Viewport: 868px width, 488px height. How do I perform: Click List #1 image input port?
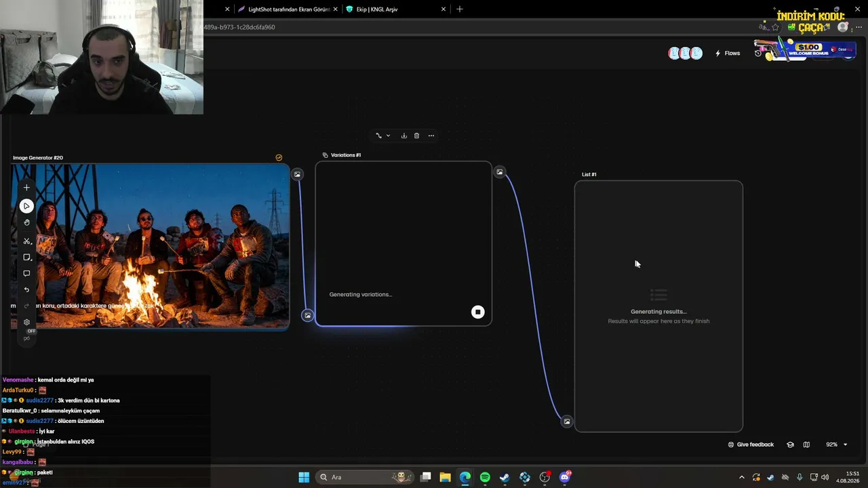click(567, 422)
